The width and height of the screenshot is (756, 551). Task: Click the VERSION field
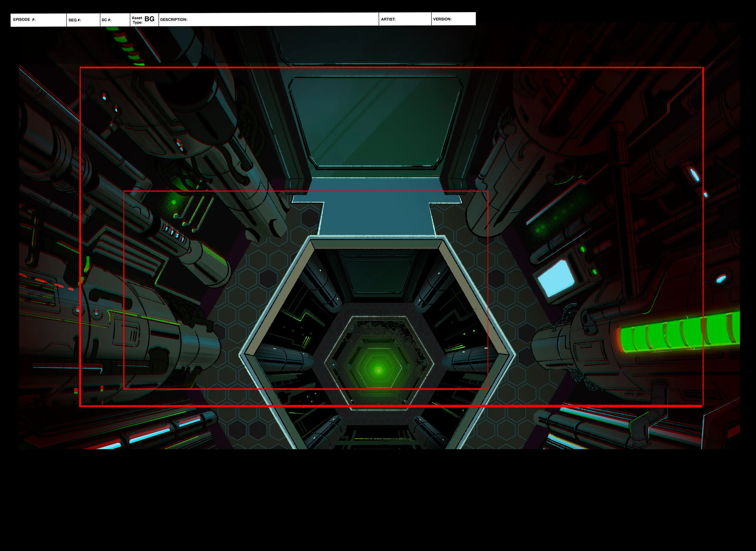[x=453, y=19]
